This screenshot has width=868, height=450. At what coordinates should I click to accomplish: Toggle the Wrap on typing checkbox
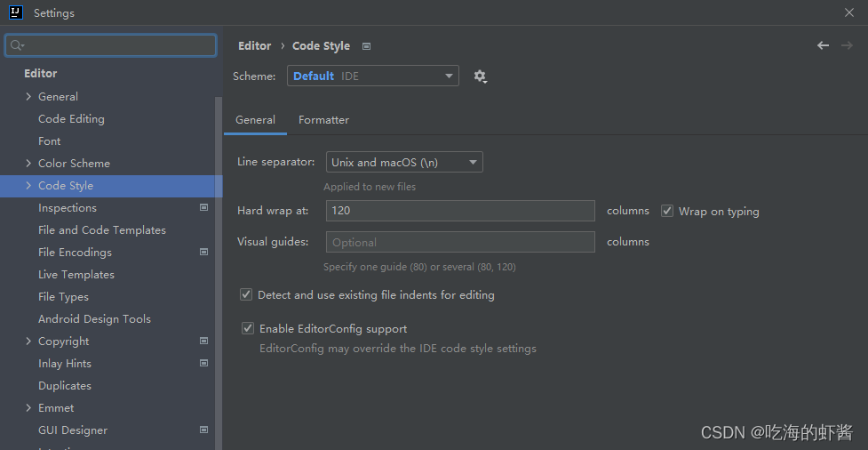click(667, 211)
